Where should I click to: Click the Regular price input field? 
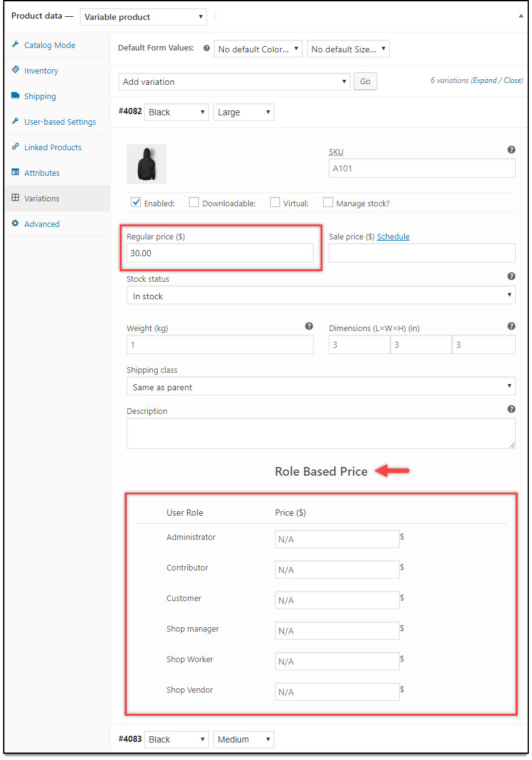point(220,253)
